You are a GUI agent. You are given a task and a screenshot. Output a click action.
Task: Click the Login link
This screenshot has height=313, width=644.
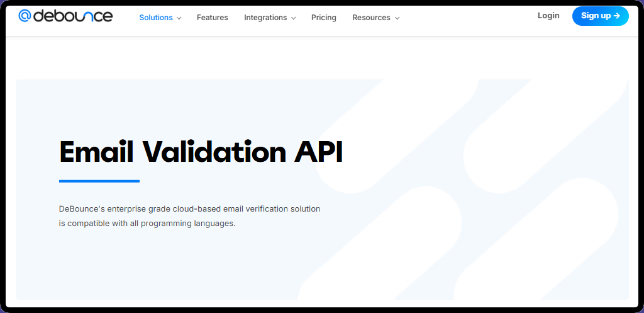click(548, 16)
